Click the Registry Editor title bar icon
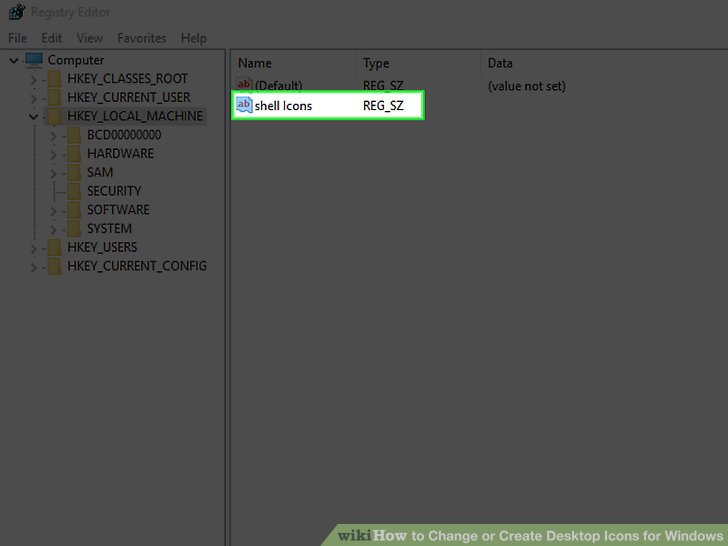 tap(17, 12)
